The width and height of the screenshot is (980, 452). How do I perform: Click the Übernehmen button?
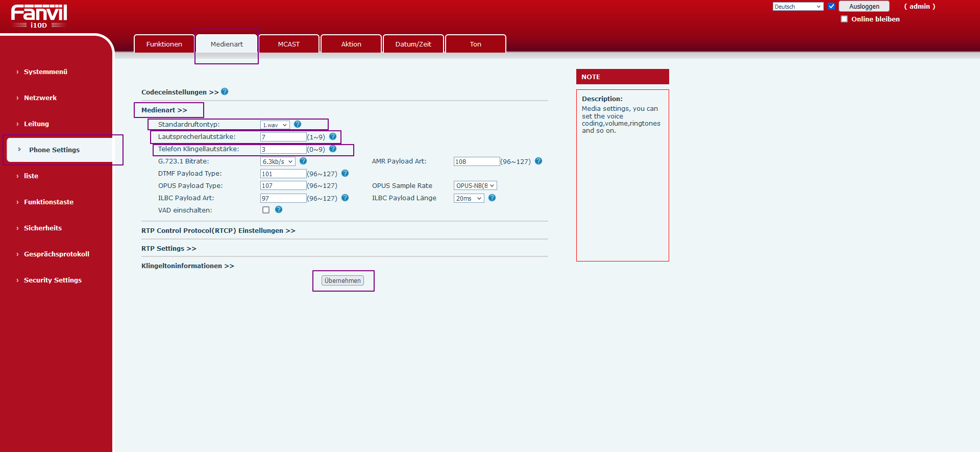click(343, 281)
